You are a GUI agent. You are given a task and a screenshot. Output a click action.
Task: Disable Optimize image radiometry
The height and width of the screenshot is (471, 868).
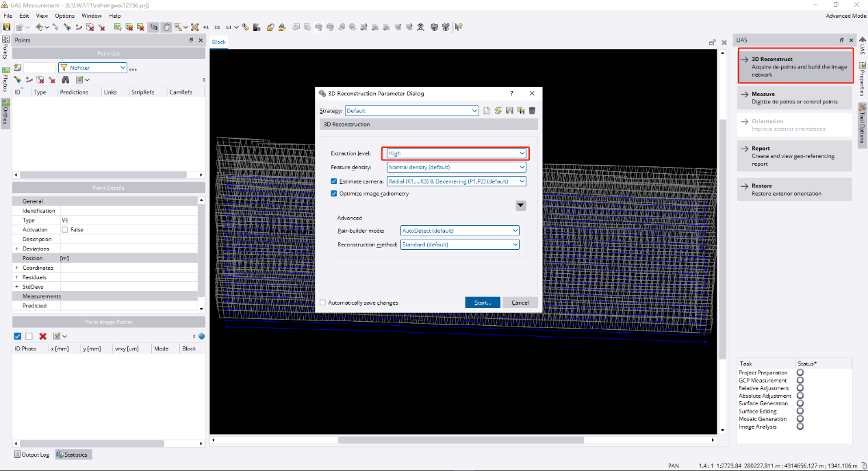(x=334, y=194)
